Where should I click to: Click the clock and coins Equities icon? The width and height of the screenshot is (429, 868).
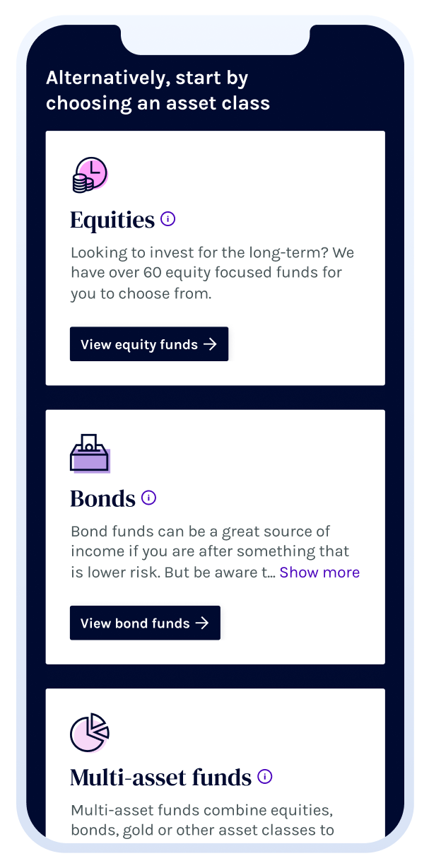pyautogui.click(x=90, y=175)
